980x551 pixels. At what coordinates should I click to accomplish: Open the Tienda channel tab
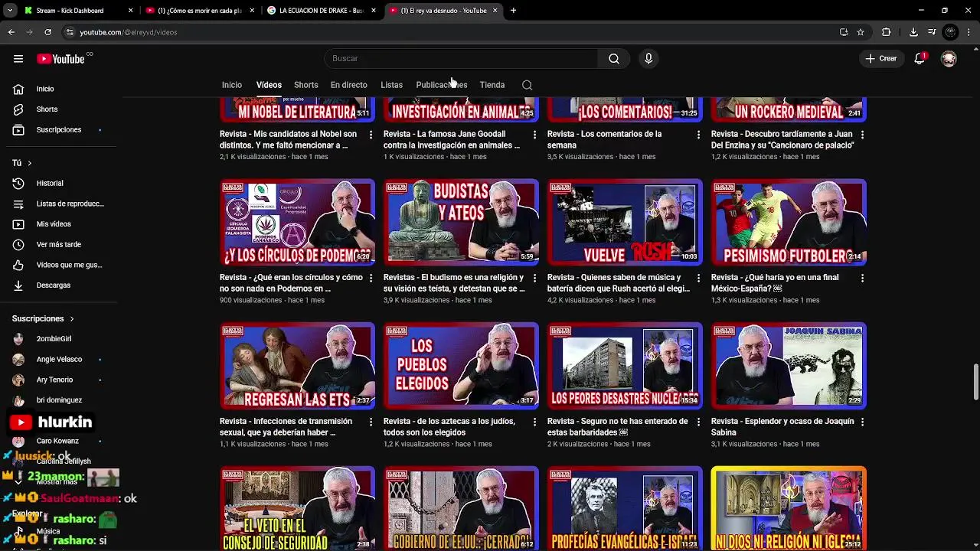492,85
